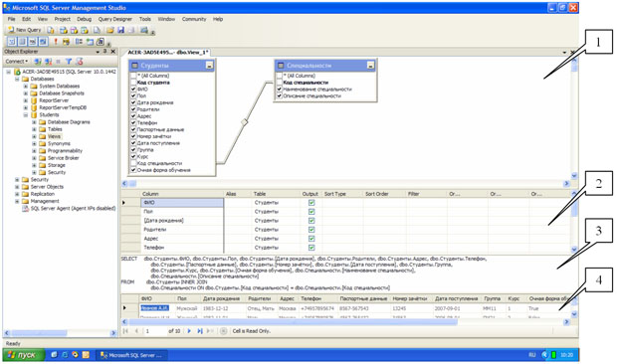The width and height of the screenshot is (617, 364).
Task: Click the SQL Server Compact Query icon
Action: 97,30
